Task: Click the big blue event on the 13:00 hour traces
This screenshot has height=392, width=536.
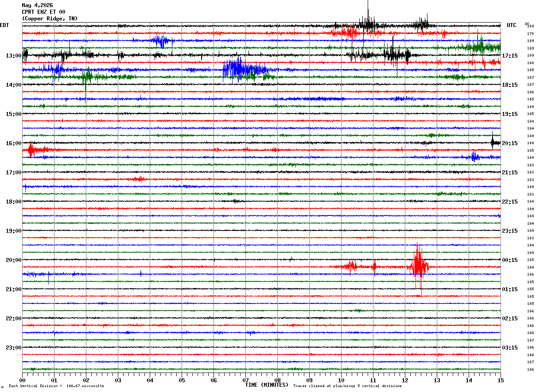Action: point(245,69)
